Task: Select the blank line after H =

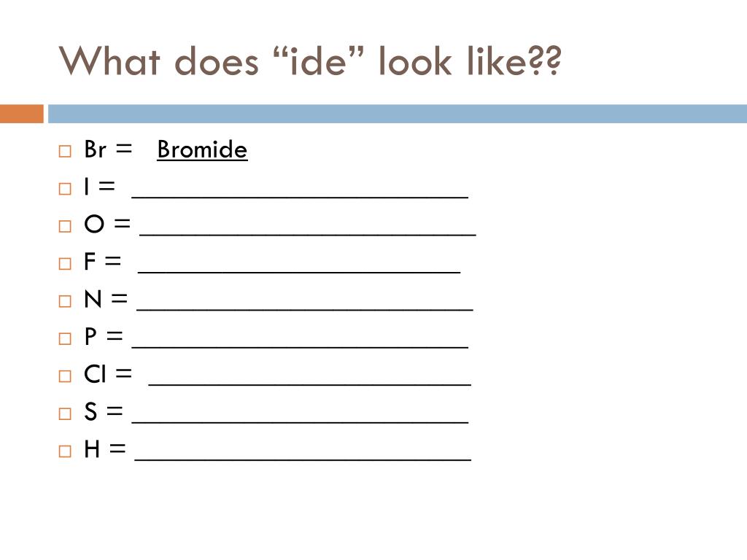Action: click(303, 459)
